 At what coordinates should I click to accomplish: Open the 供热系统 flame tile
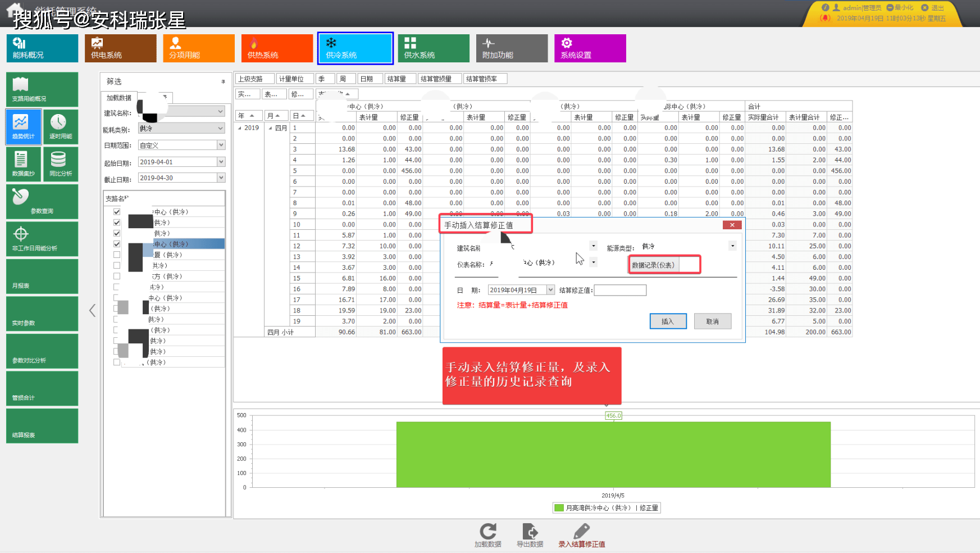point(277,48)
